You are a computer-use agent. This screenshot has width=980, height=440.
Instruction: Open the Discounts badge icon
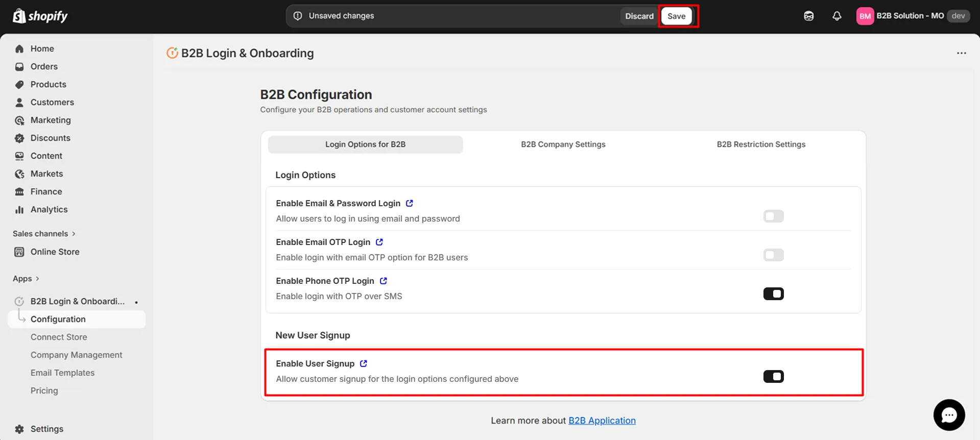click(x=19, y=138)
